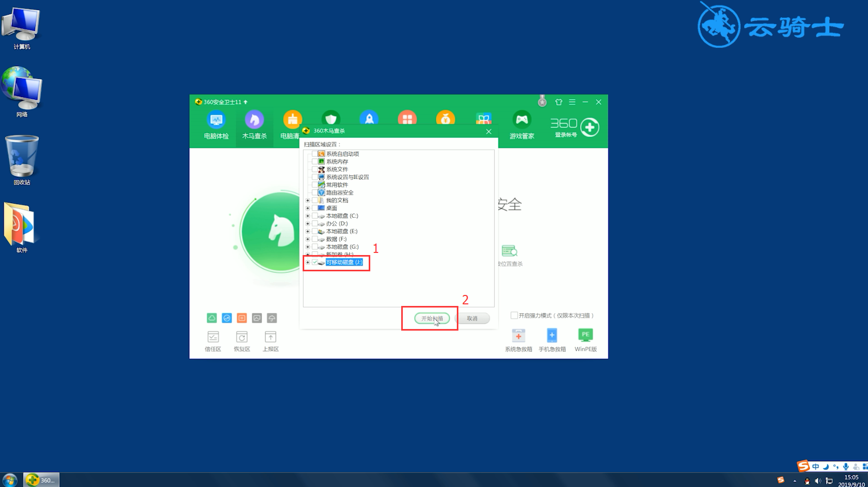
Task: Uncheck the 可移动磁盘 (J:) checkbox
Action: click(x=315, y=262)
